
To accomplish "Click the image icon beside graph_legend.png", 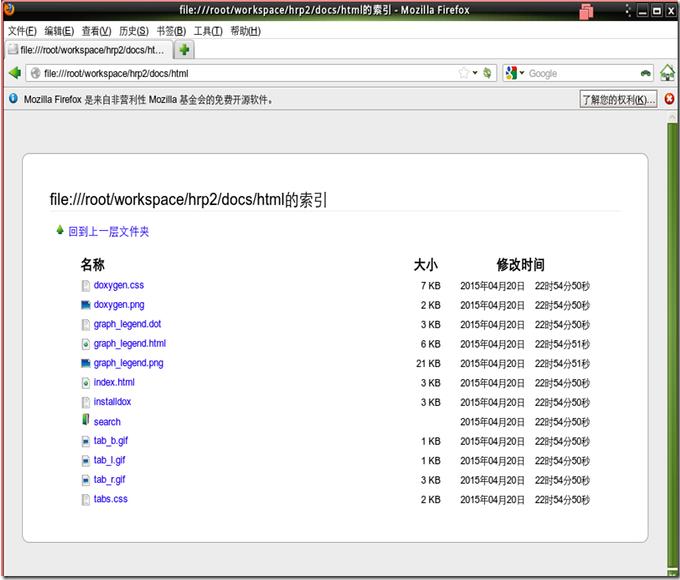I will (x=85, y=363).
